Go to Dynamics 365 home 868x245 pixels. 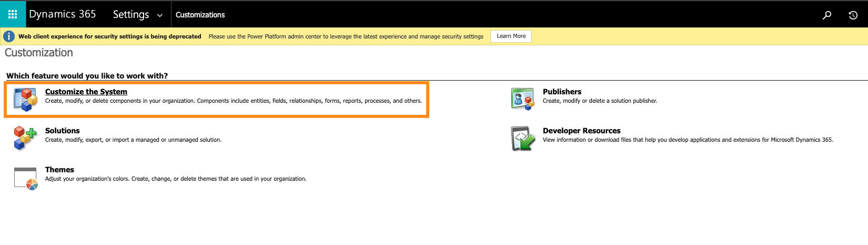pos(63,14)
